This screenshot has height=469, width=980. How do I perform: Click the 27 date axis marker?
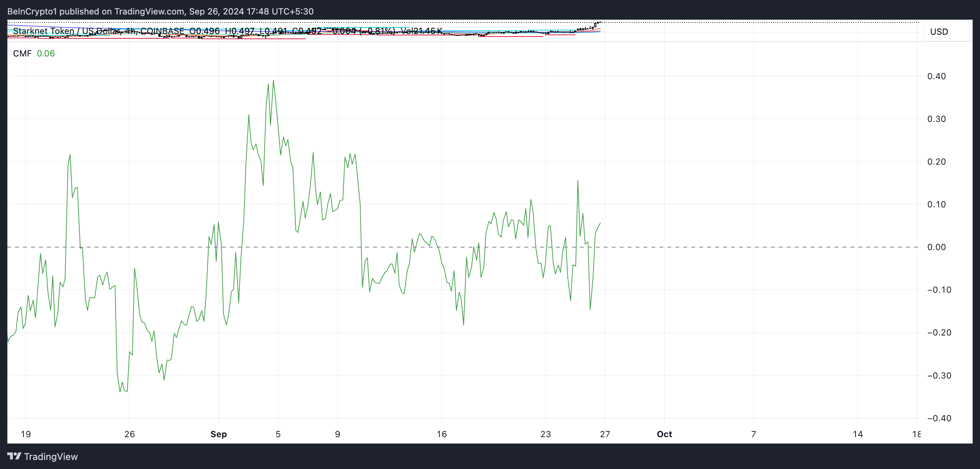[x=605, y=434]
